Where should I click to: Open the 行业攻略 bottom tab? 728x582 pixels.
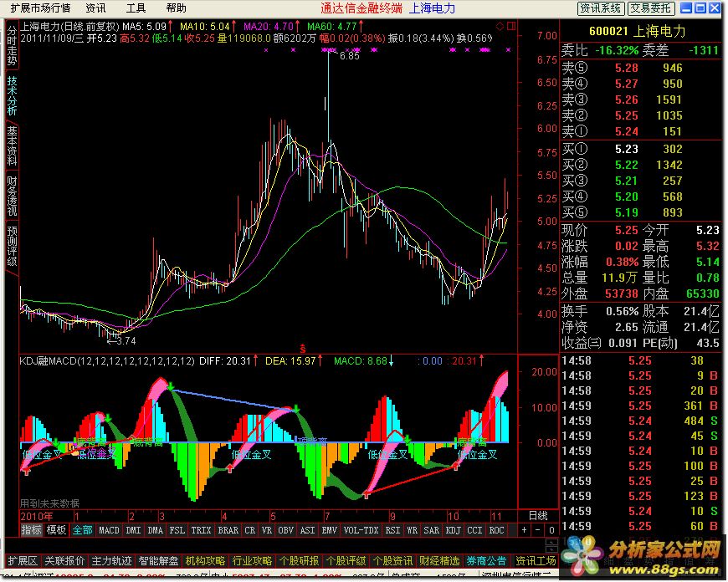pos(252,561)
